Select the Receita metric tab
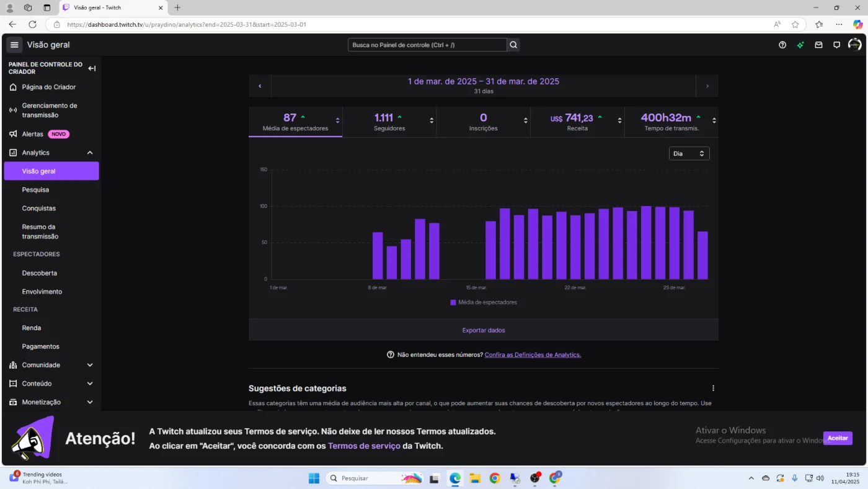Viewport: 868px width, 489px height. (577, 122)
